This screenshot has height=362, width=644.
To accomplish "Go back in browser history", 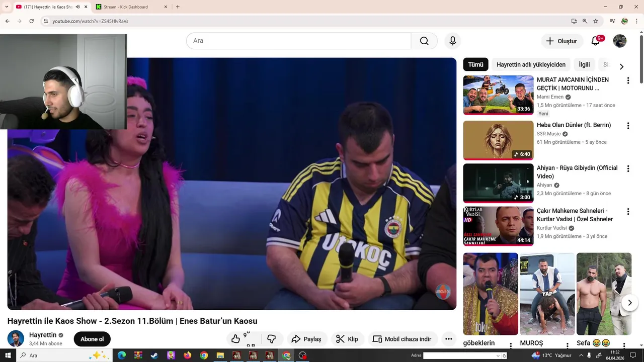I will point(7,21).
